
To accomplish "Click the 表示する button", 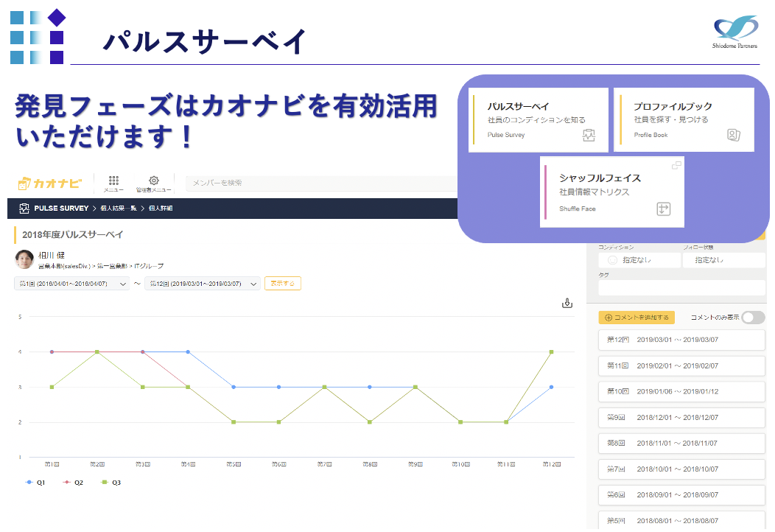I will [283, 283].
